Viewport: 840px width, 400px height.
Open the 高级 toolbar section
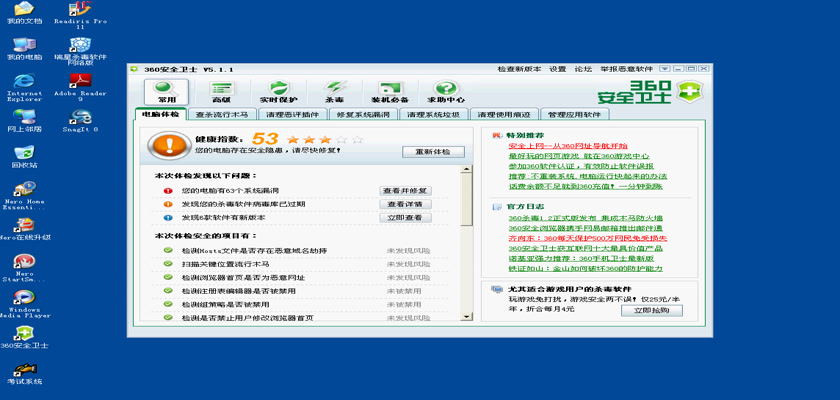point(221,92)
